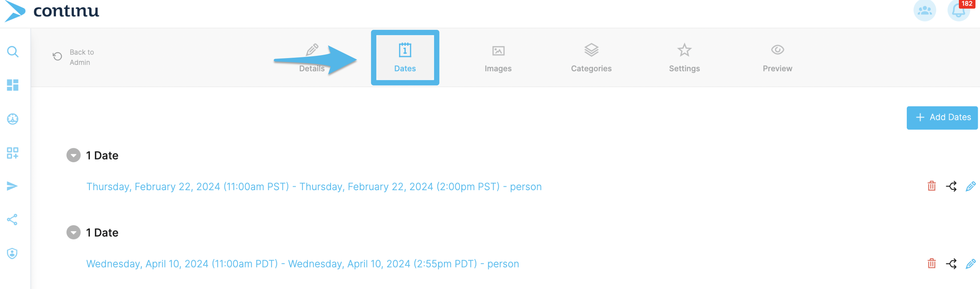The width and height of the screenshot is (980, 289).
Task: Open the search icon in sidebar
Action: click(12, 51)
